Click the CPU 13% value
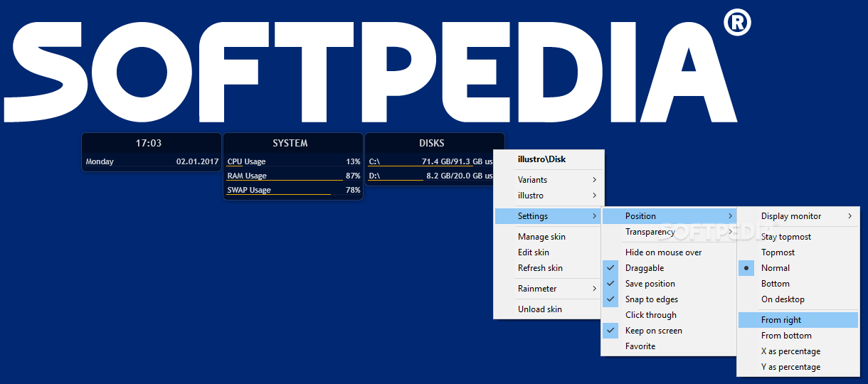This screenshot has height=384, width=868. coord(354,161)
